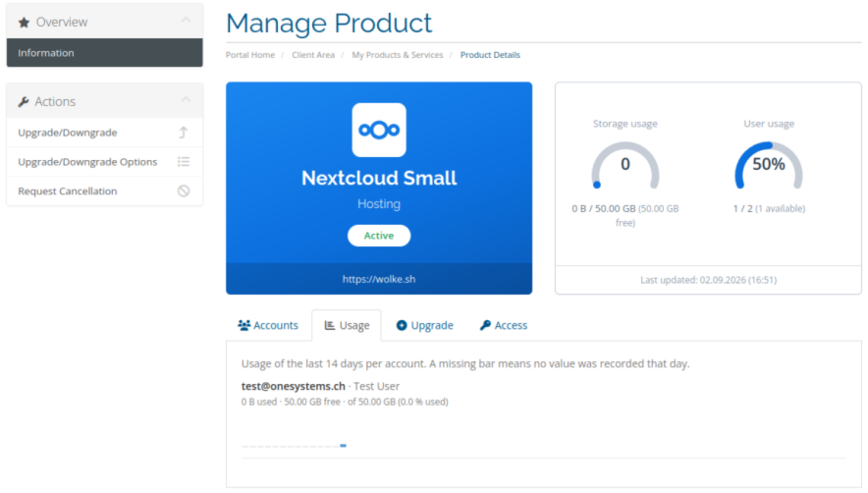Click the Last updated timestamp text

coord(709,280)
